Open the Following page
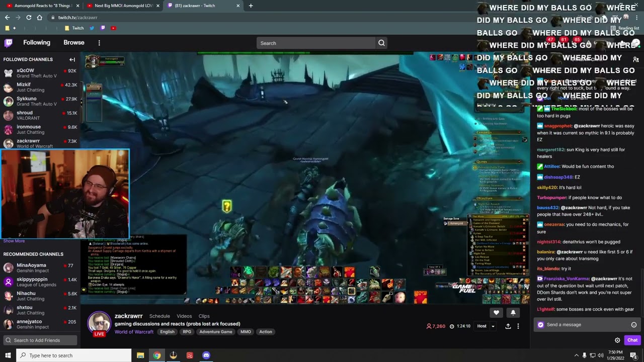Image resolution: width=644 pixels, height=362 pixels. pyautogui.click(x=37, y=43)
